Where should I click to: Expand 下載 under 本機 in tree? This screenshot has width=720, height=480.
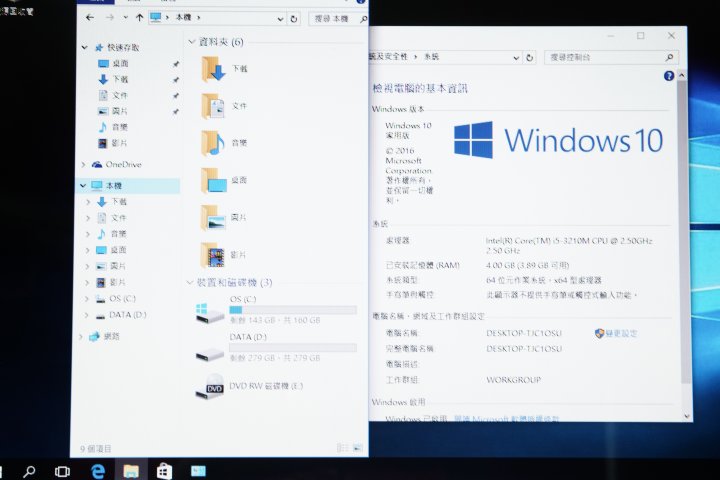(88, 202)
